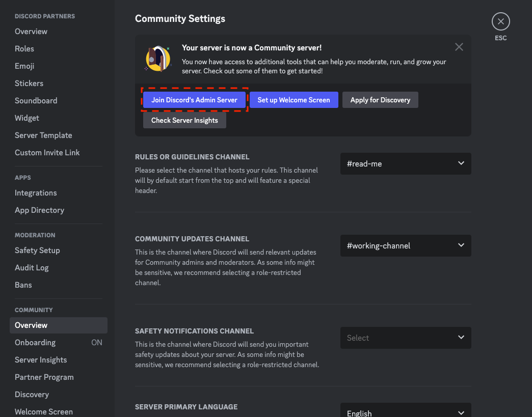Open the Community Updates channel dropdown
The height and width of the screenshot is (417, 532).
pyautogui.click(x=406, y=245)
